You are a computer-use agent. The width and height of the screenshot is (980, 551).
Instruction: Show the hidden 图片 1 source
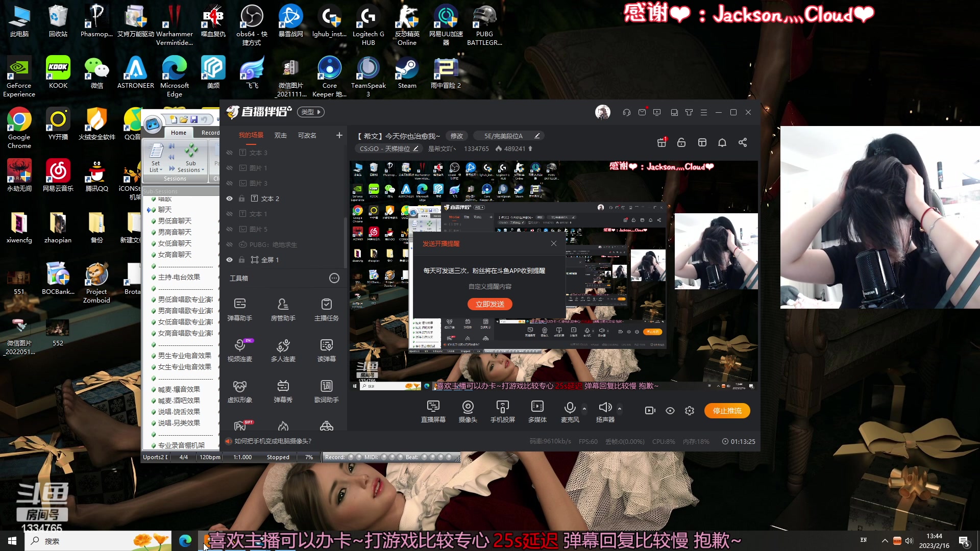pyautogui.click(x=229, y=167)
